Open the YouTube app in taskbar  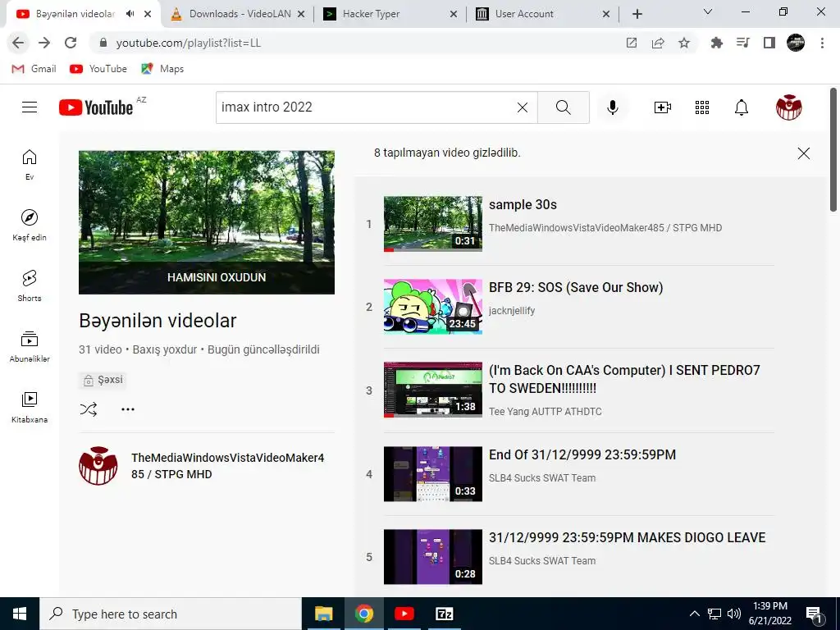pos(404,614)
